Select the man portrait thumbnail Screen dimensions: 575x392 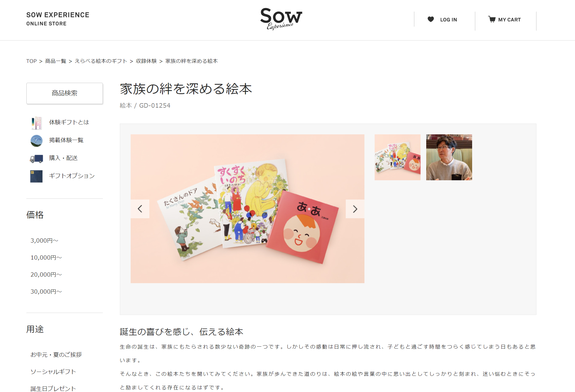(x=449, y=157)
